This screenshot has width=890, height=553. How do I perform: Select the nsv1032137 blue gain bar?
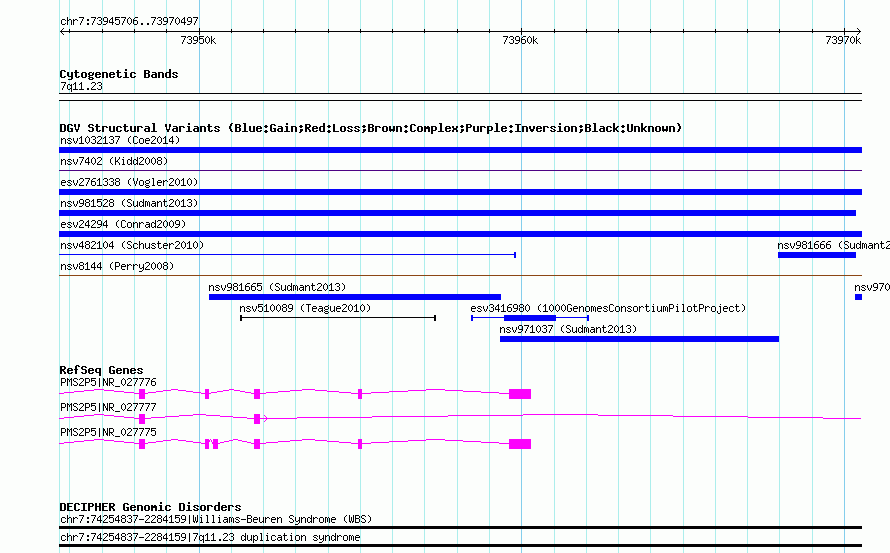click(x=460, y=150)
